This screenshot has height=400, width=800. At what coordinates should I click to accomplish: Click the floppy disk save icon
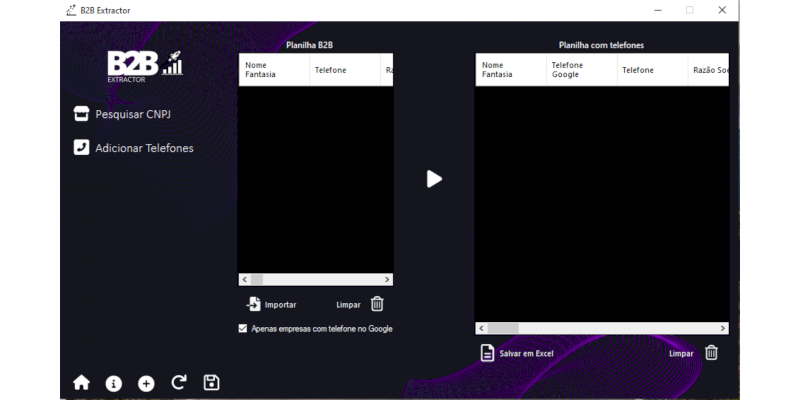pyautogui.click(x=211, y=383)
